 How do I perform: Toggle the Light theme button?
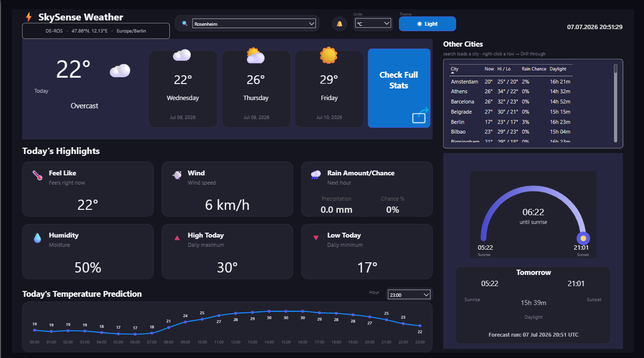[x=428, y=24]
